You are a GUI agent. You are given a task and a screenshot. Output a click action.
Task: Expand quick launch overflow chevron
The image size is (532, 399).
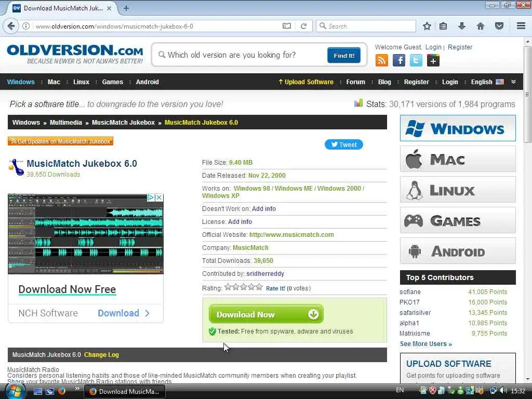[77, 389]
